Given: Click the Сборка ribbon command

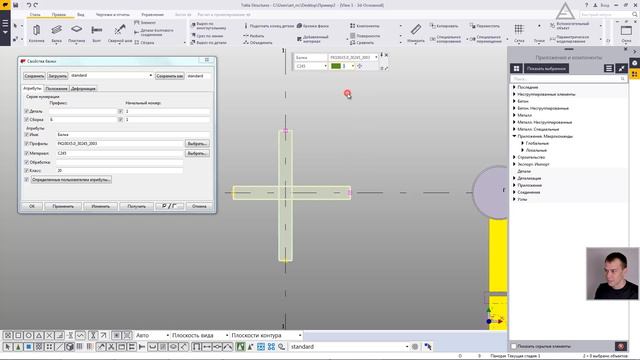Looking at the screenshot, I should point(144,42).
